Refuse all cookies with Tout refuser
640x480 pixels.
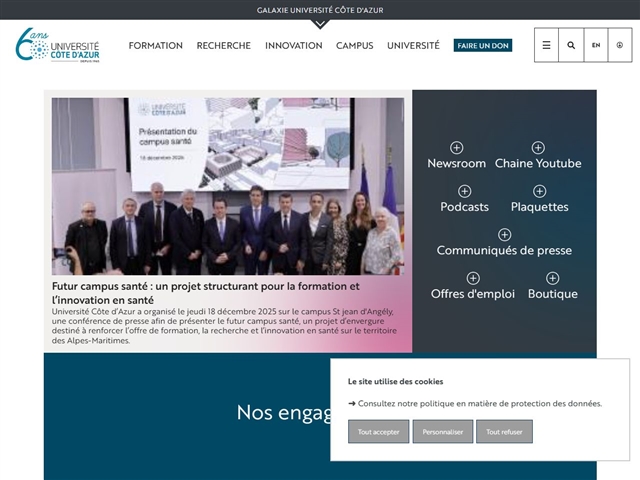point(504,431)
